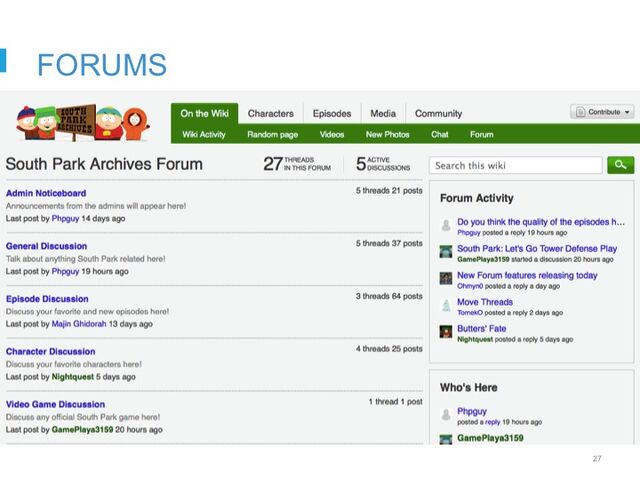Viewport: 640px width, 480px height.
Task: Open New Forum features releasing today thread
Action: point(527,276)
